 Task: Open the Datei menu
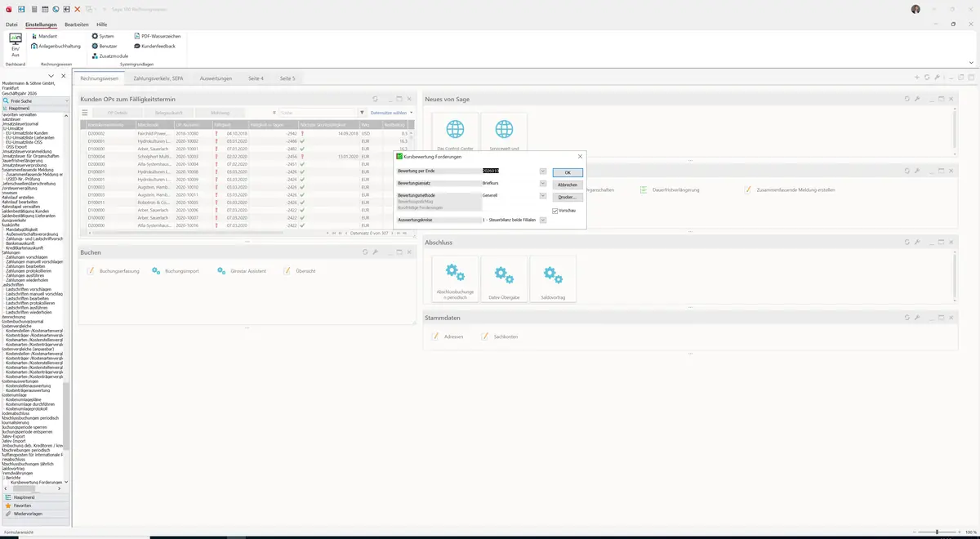[x=11, y=24]
